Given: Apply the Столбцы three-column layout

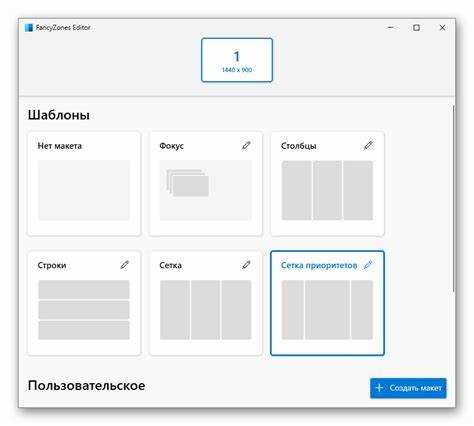Looking at the screenshot, I should pos(327,190).
